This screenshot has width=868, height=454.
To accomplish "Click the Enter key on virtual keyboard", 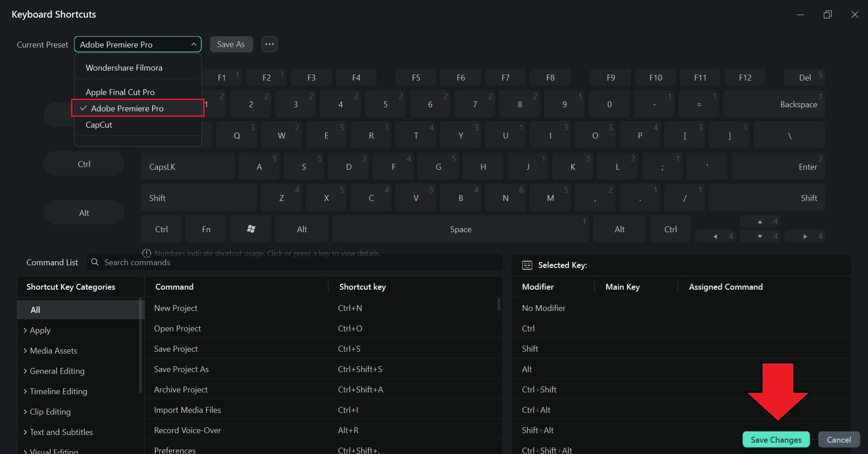I will [x=778, y=167].
